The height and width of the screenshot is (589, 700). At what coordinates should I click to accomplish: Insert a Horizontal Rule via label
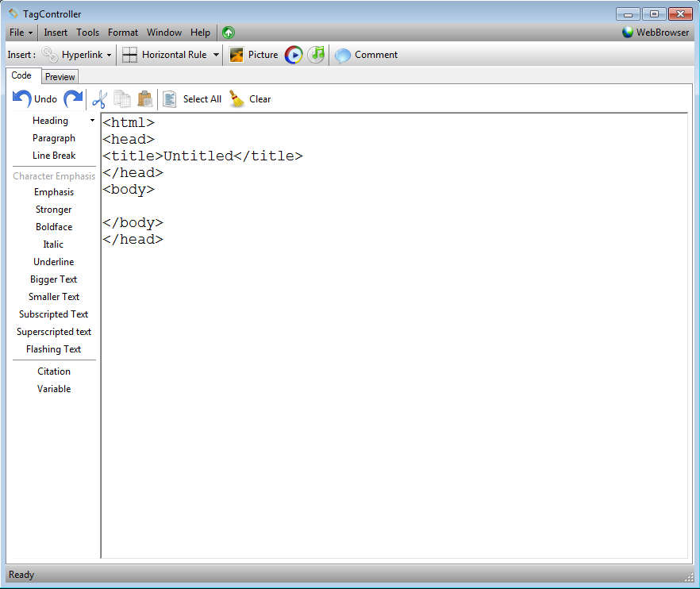tap(174, 55)
